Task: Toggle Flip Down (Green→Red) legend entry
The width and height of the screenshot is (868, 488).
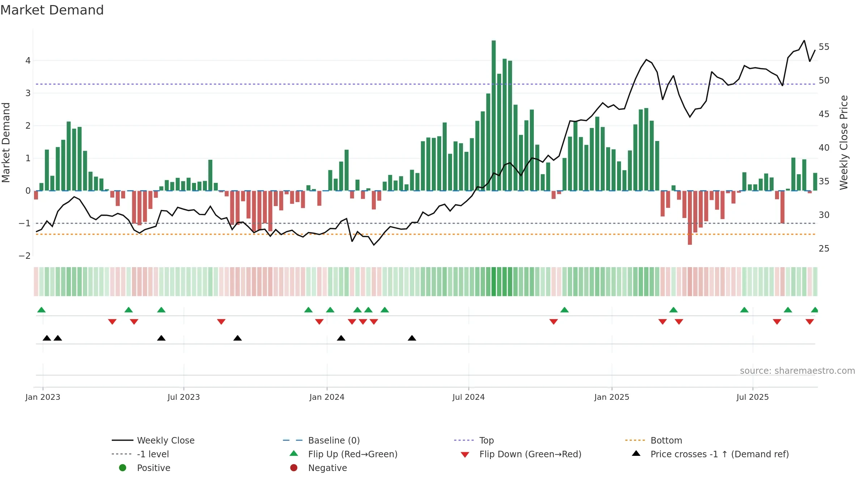Action: [x=521, y=454]
